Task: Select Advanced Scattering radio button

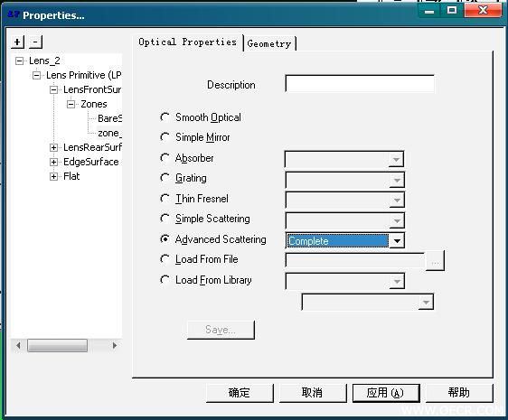Action: (x=165, y=239)
